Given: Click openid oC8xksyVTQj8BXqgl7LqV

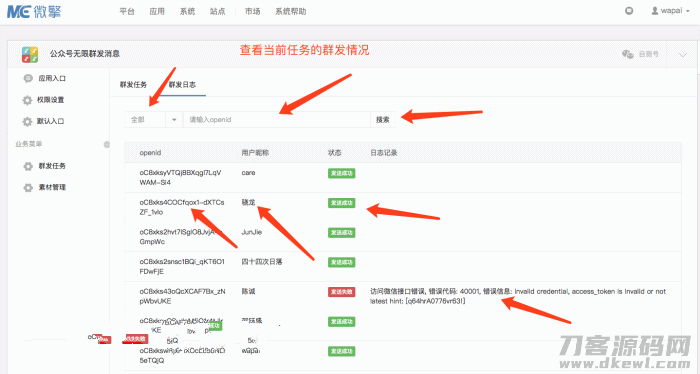Looking at the screenshot, I should tap(180, 178).
